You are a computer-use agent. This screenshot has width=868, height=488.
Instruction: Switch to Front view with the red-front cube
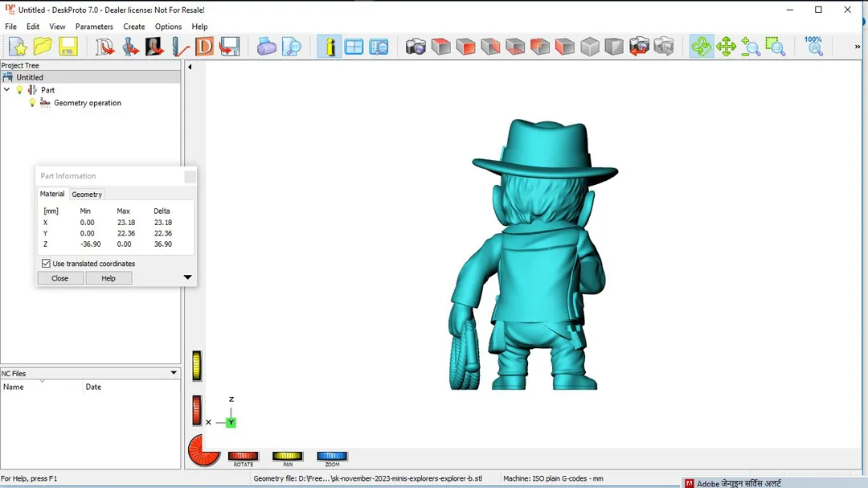pos(466,47)
